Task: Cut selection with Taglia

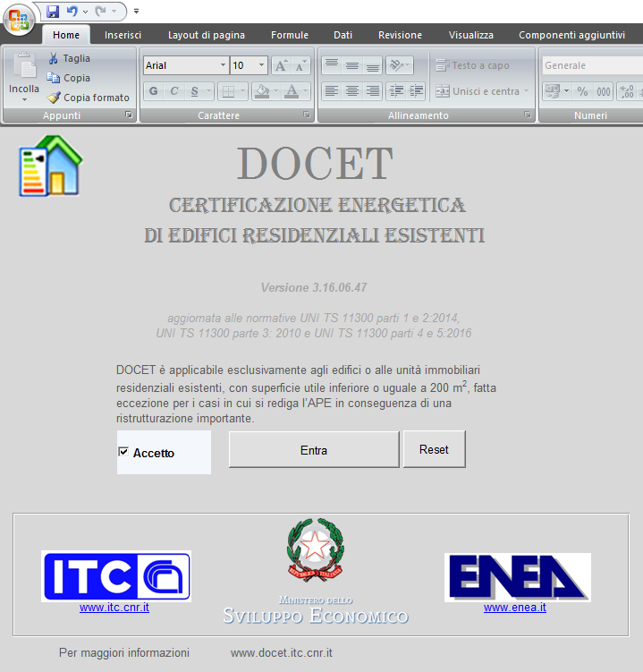Action: [69, 58]
